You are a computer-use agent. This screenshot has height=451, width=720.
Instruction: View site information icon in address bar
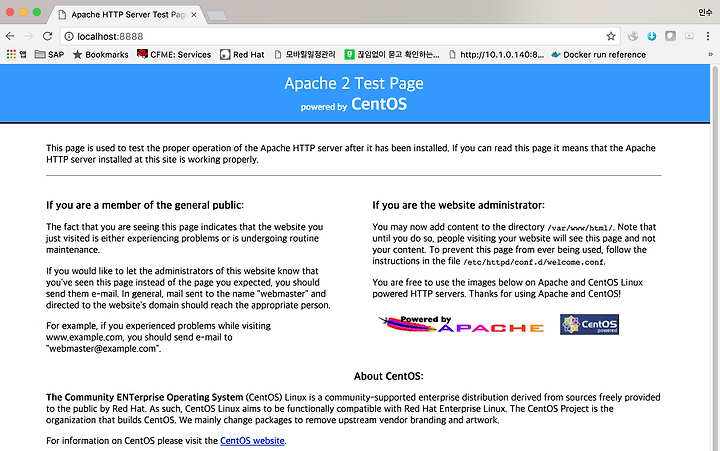tap(69, 36)
